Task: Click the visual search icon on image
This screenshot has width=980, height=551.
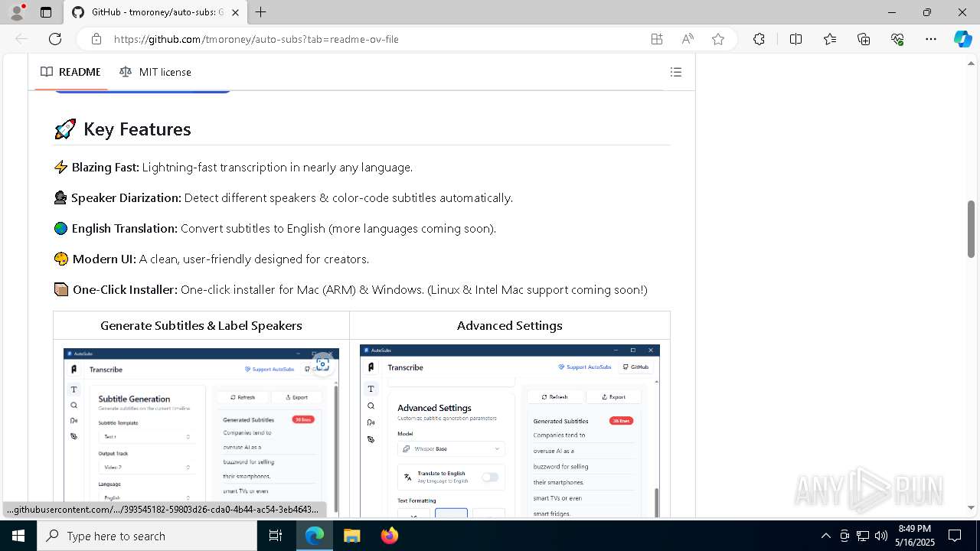Action: pos(323,364)
